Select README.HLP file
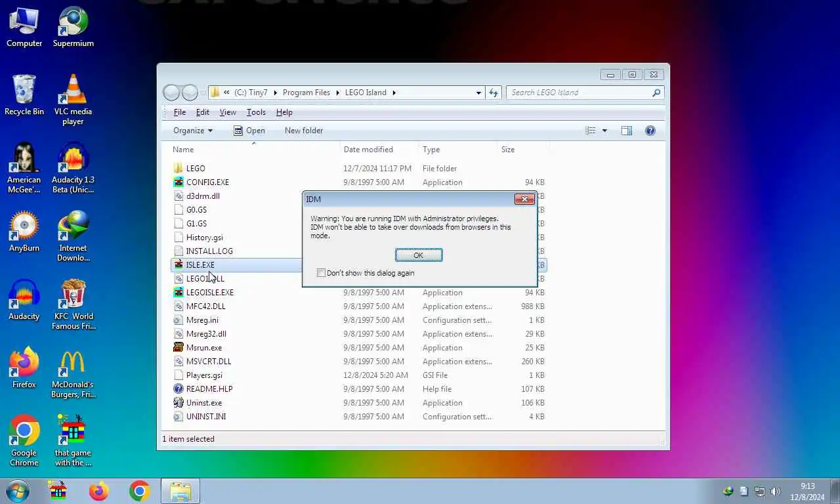 [x=209, y=389]
